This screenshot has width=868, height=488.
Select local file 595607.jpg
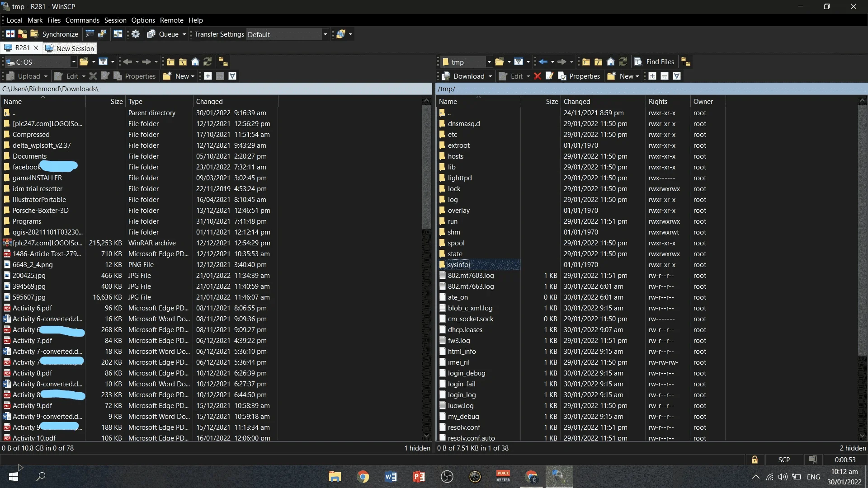pos(29,297)
